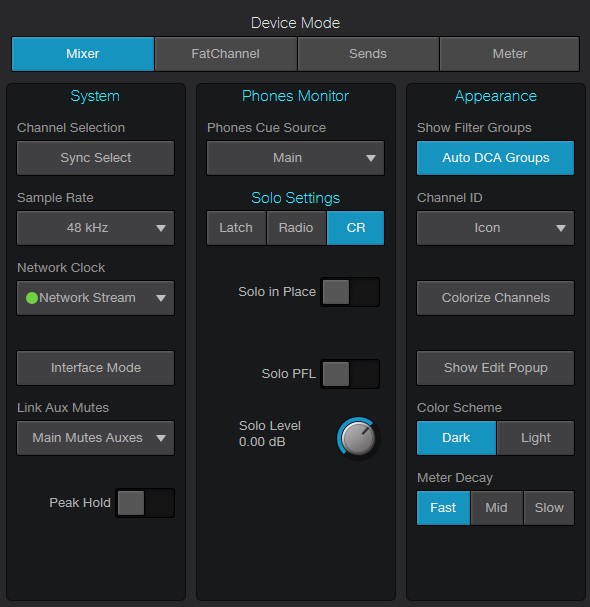Click the Colorize Channels button

(496, 298)
